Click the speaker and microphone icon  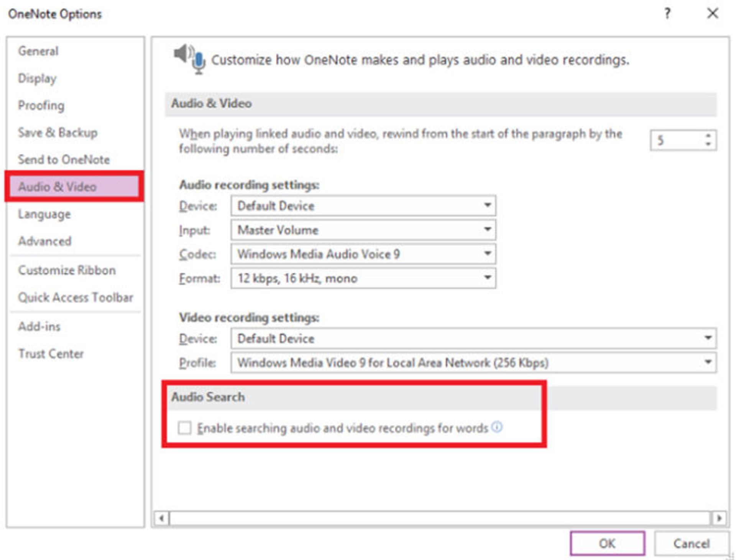[190, 59]
